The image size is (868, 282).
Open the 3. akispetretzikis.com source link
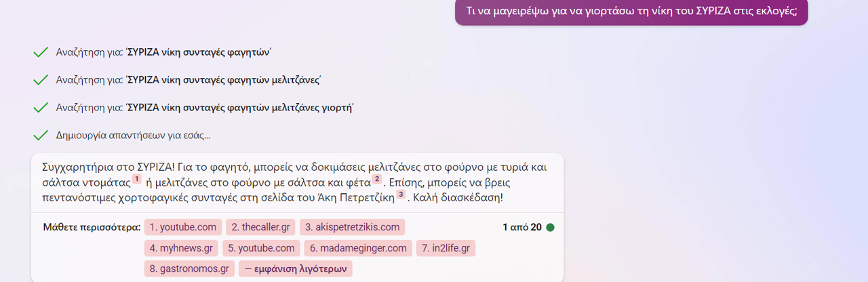[x=352, y=227]
